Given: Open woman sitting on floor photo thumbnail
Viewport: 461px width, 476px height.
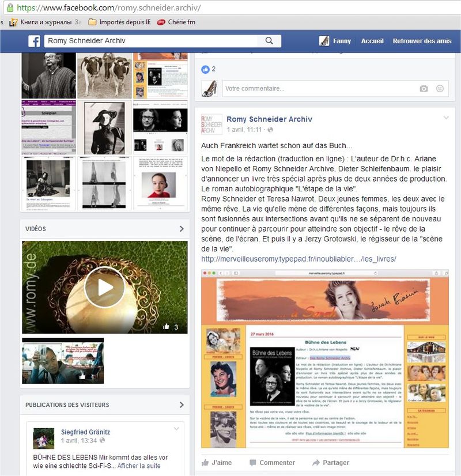Looking at the screenshot, I should [48, 183].
